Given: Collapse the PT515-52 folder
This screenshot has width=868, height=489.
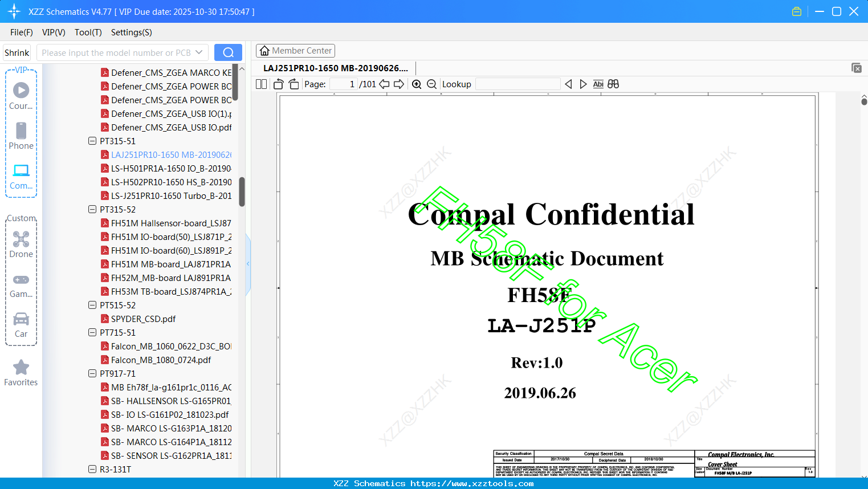Looking at the screenshot, I should (92, 305).
